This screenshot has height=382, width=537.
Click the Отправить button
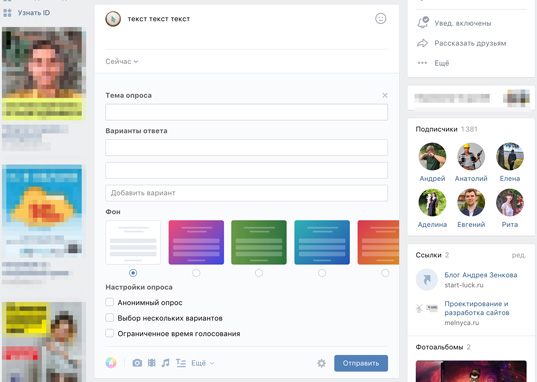pyautogui.click(x=361, y=363)
